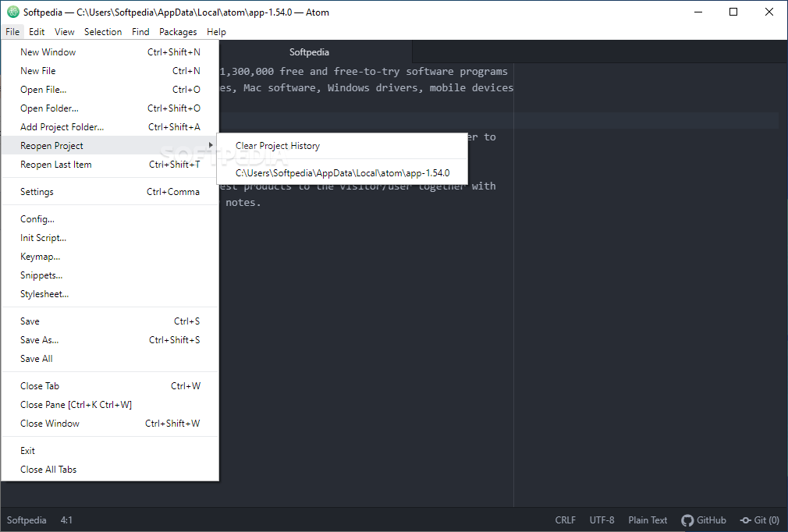Click Clear Project History submenu item
The image size is (788, 532).
coord(343,146)
